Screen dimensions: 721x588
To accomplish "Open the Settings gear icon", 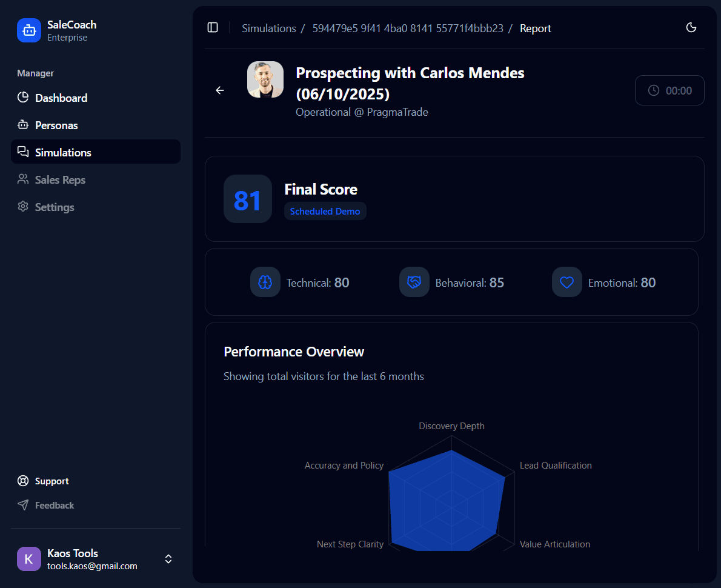I will pyautogui.click(x=23, y=207).
